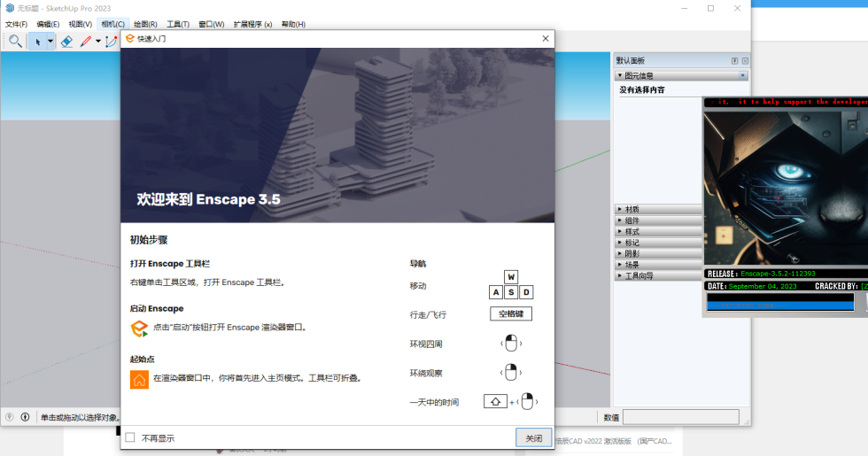Click the info circle icon in status bar
The width and height of the screenshot is (868, 456).
(x=25, y=417)
